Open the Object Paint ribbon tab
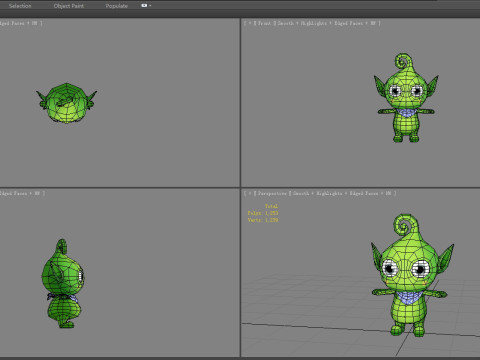This screenshot has height=360, width=480. point(69,6)
